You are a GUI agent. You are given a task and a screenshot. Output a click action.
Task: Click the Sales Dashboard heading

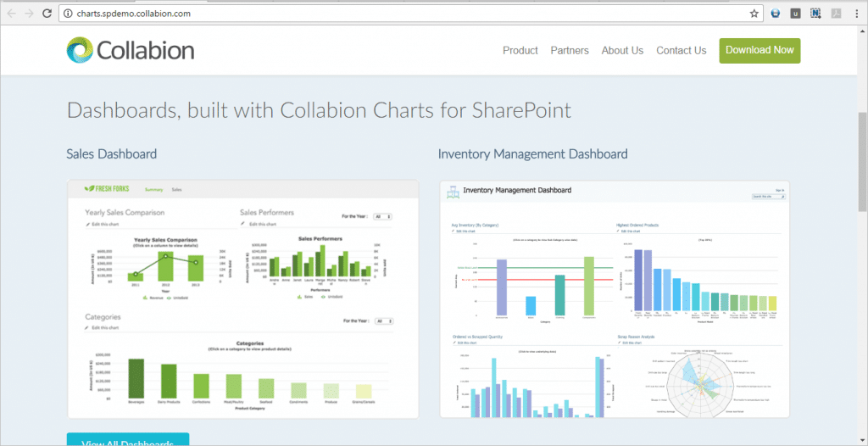pos(111,153)
